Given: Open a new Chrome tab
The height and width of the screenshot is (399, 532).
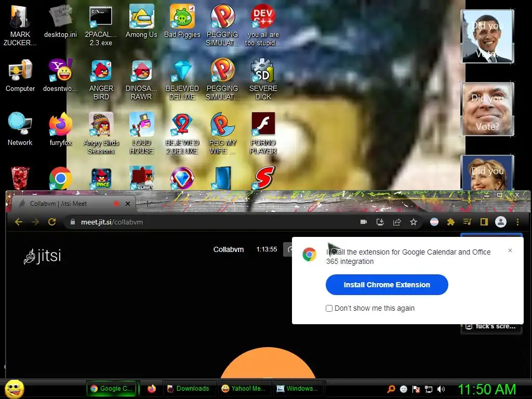Looking at the screenshot, I should tap(147, 204).
